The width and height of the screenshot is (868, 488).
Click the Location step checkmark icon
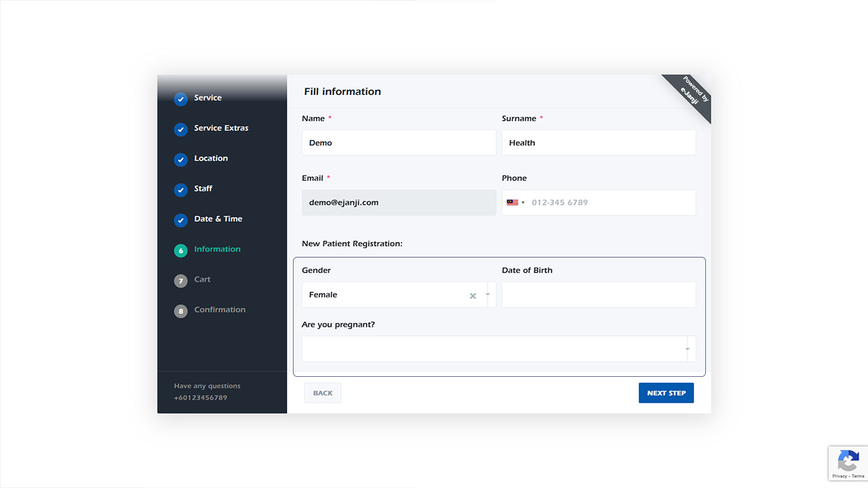[x=180, y=160]
